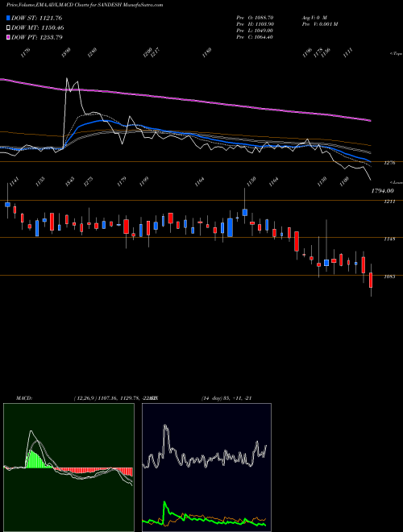Image resolution: width=403 pixels, height=532 pixels.
Task: Open the MACD indicator panel with green background
Action: coord(69,468)
